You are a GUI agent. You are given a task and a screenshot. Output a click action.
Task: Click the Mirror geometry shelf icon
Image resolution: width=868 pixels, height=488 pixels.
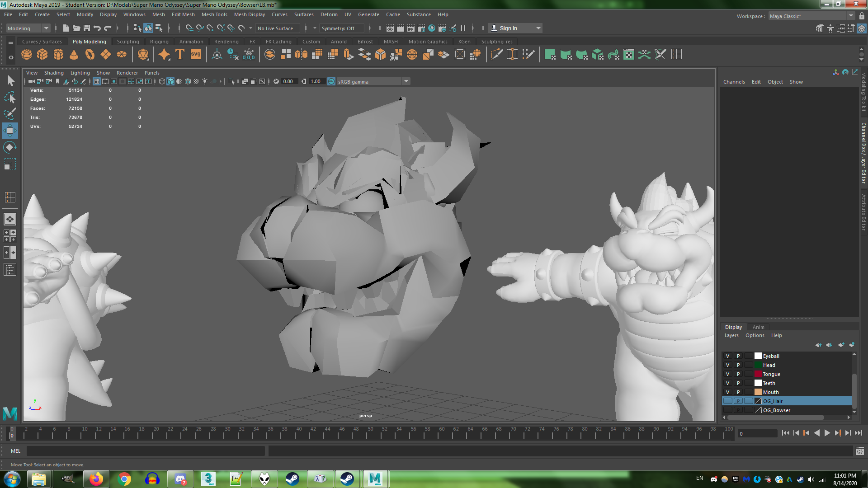click(301, 55)
